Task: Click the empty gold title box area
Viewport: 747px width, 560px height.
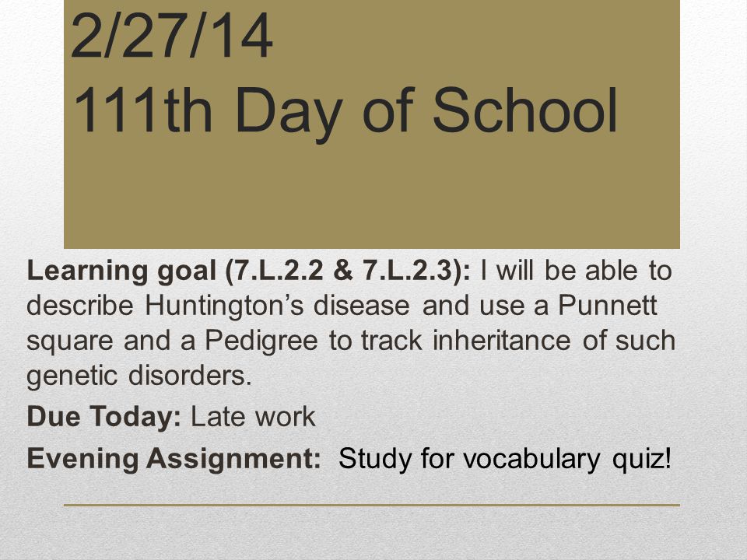Action: click(372, 195)
